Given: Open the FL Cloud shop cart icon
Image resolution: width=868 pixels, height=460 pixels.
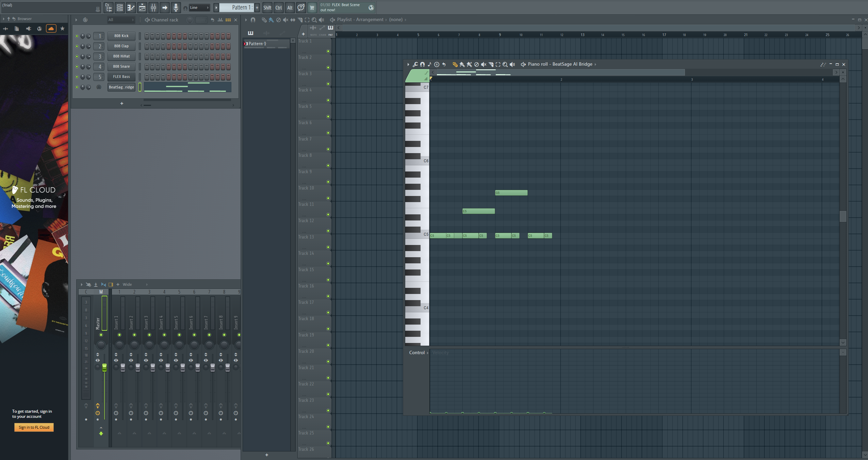Looking at the screenshot, I should (312, 7).
